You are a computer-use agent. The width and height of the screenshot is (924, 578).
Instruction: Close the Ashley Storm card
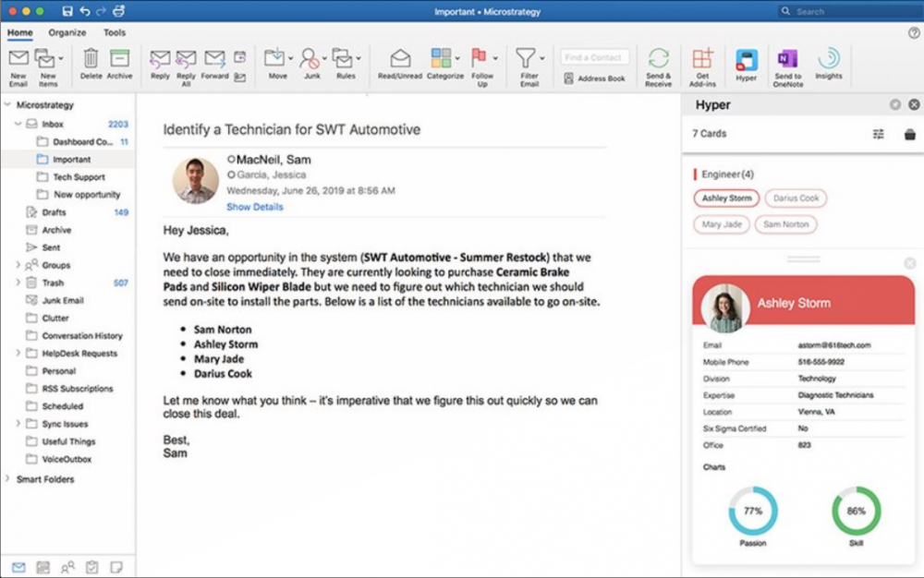point(910,263)
